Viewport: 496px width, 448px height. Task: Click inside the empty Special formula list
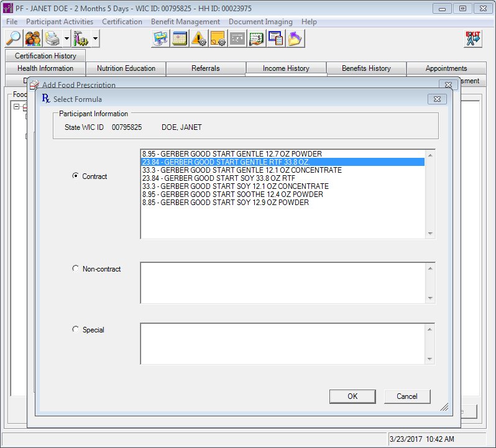pyautogui.click(x=283, y=344)
